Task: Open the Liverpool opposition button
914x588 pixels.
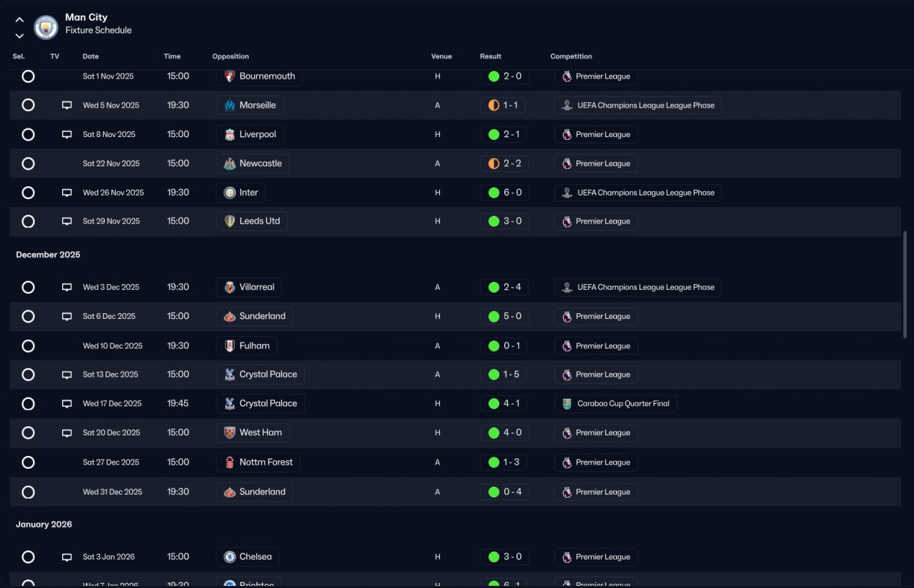Action: (250, 134)
